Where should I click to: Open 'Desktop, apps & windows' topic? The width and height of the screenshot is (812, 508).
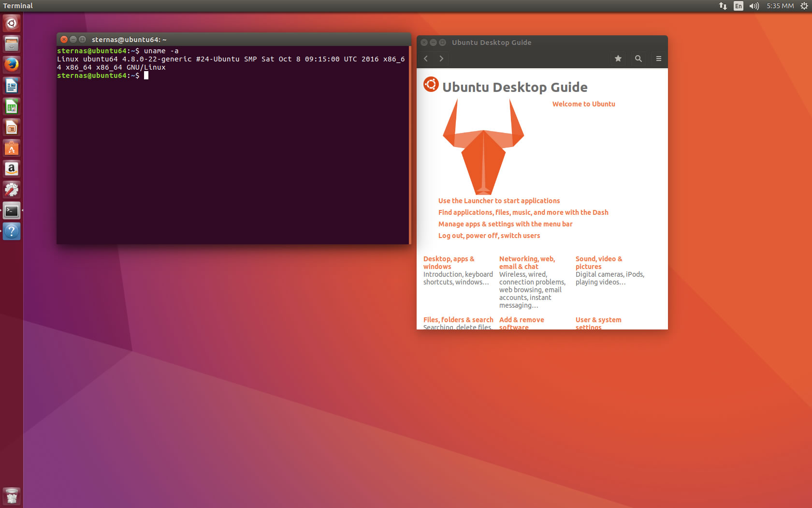click(449, 263)
